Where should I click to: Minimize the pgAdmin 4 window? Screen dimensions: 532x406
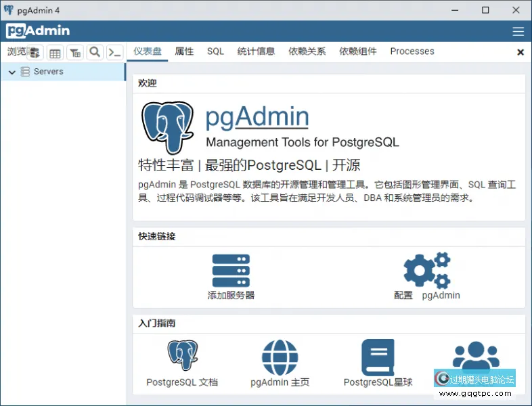pyautogui.click(x=455, y=10)
